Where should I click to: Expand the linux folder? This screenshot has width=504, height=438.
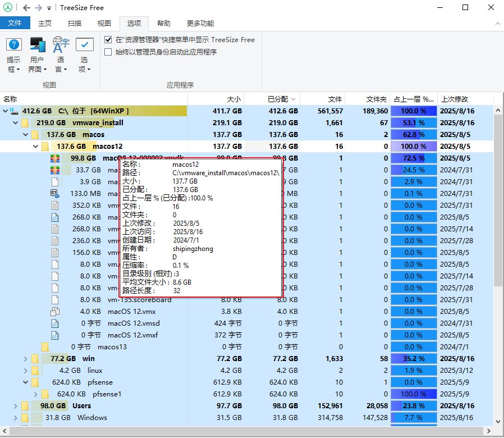pos(26,371)
